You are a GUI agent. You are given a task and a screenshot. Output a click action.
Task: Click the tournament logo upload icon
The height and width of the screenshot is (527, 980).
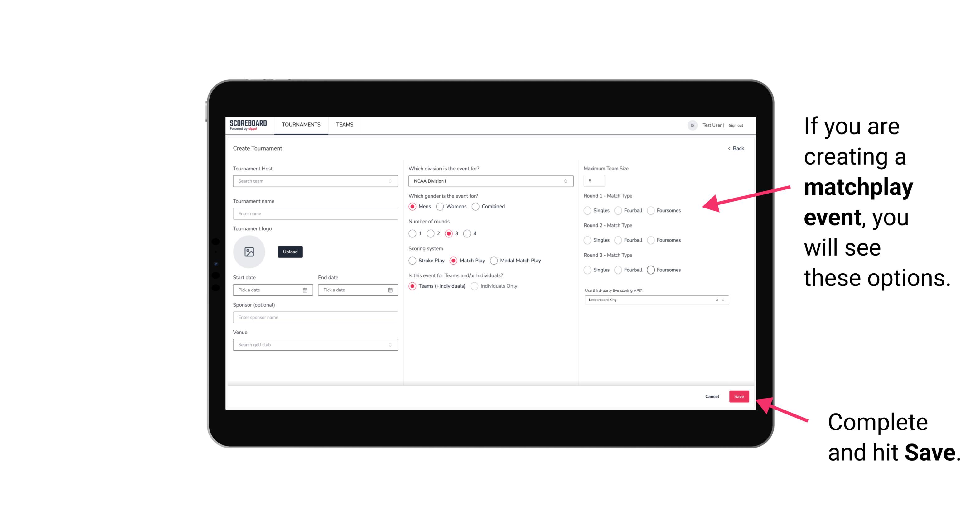tap(250, 252)
